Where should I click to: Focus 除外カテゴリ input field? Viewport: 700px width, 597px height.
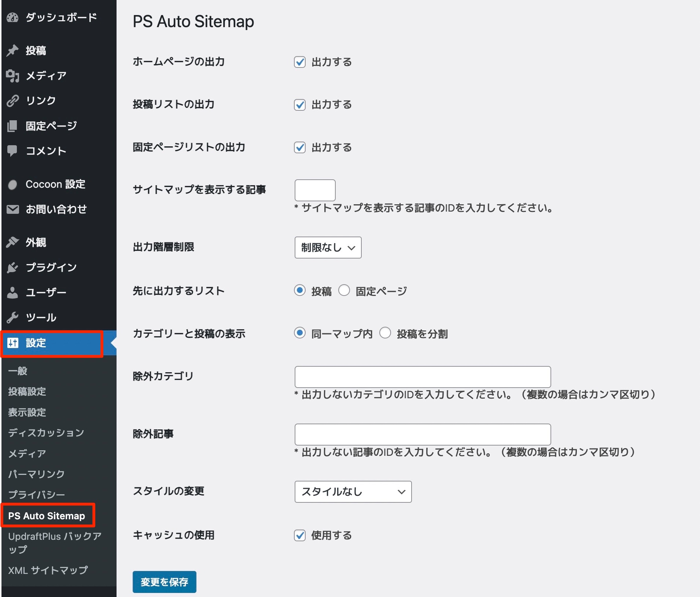[x=423, y=377]
